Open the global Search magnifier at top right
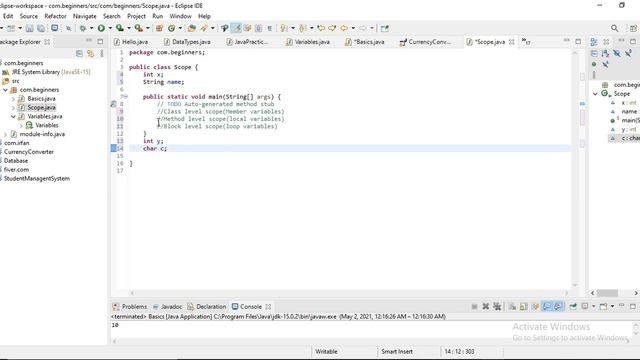The width and height of the screenshot is (640, 360). tap(614, 28)
